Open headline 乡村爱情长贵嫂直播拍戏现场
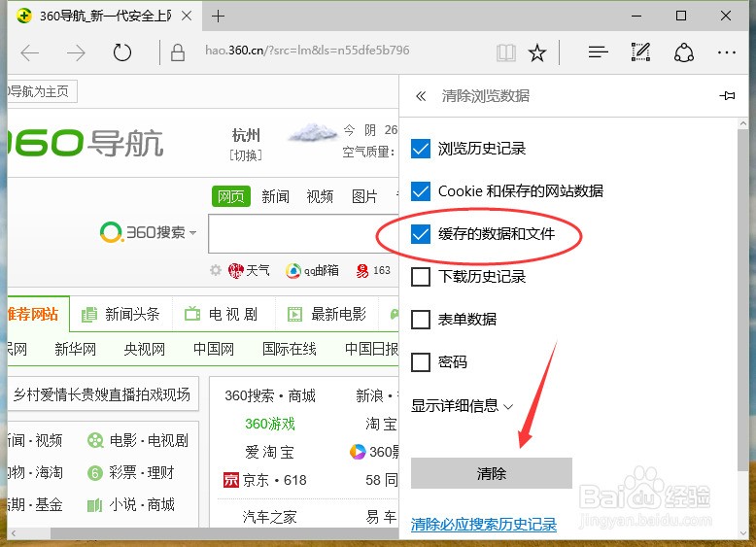756x547 pixels. [x=102, y=394]
